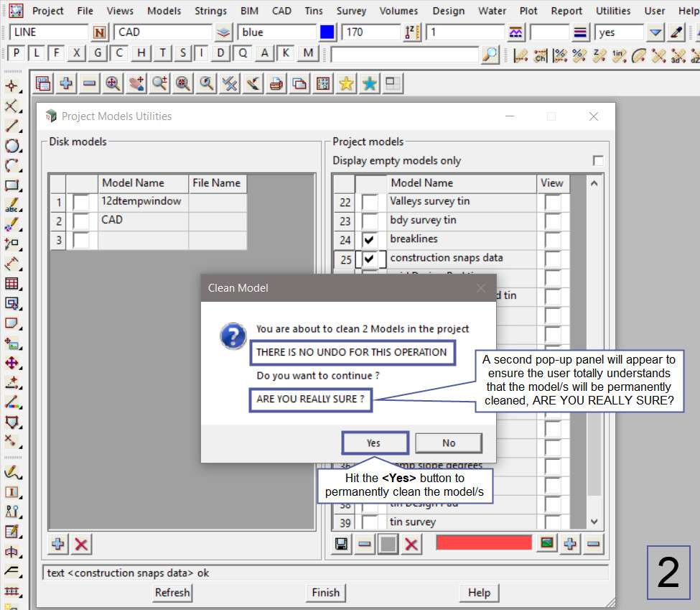Click the red X icon under Project models
Viewport: 700px width, 610px height.
coord(411,544)
